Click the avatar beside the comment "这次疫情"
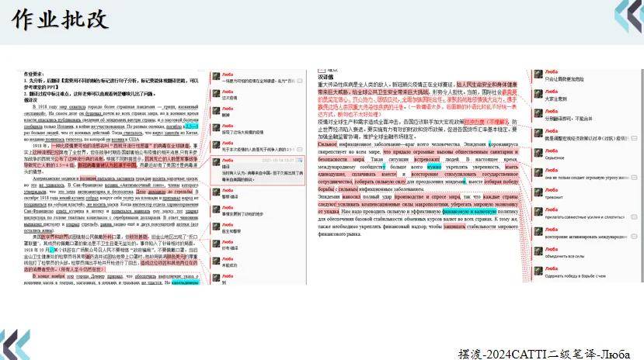 [x=216, y=94]
